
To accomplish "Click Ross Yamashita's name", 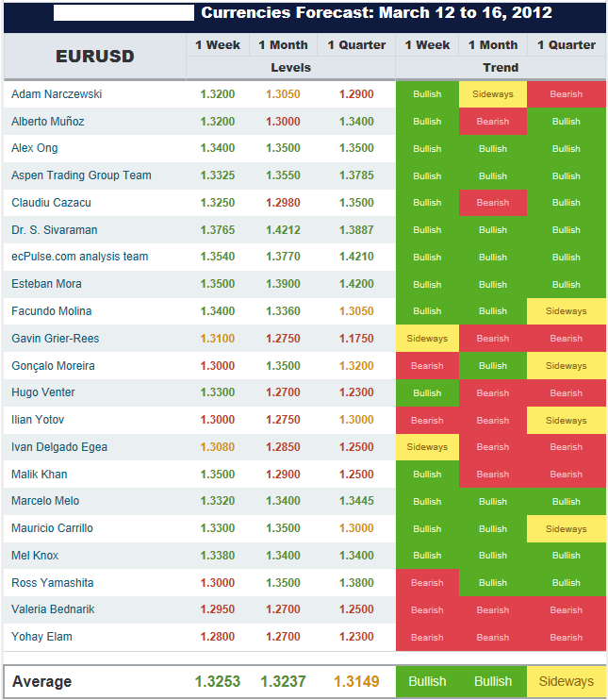I will point(53,583).
